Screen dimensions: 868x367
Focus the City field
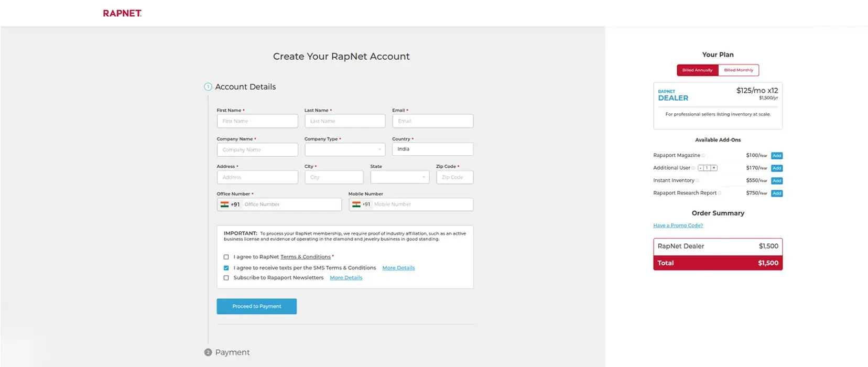tap(334, 177)
